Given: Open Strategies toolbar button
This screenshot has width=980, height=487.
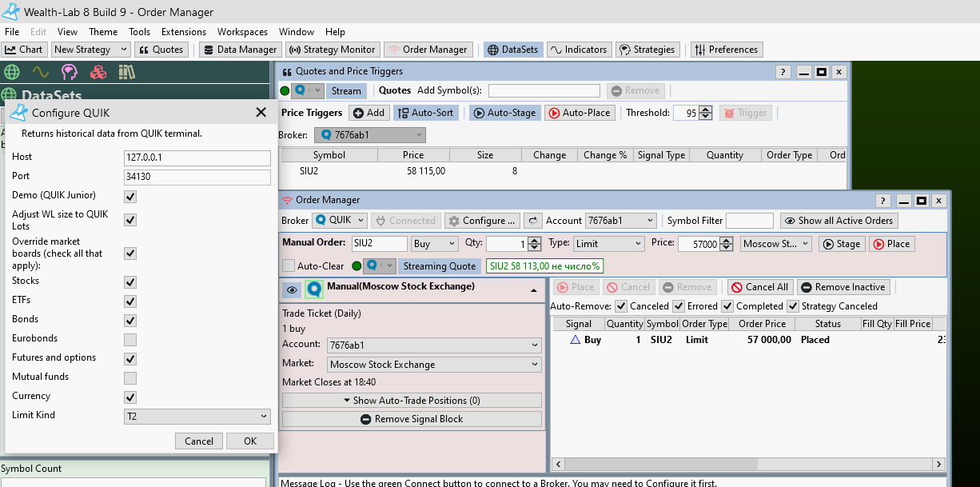Looking at the screenshot, I should [x=647, y=50].
